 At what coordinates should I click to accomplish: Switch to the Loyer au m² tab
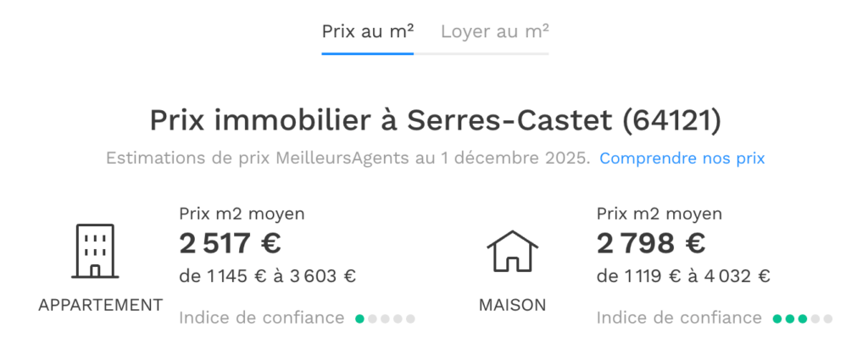click(x=494, y=31)
